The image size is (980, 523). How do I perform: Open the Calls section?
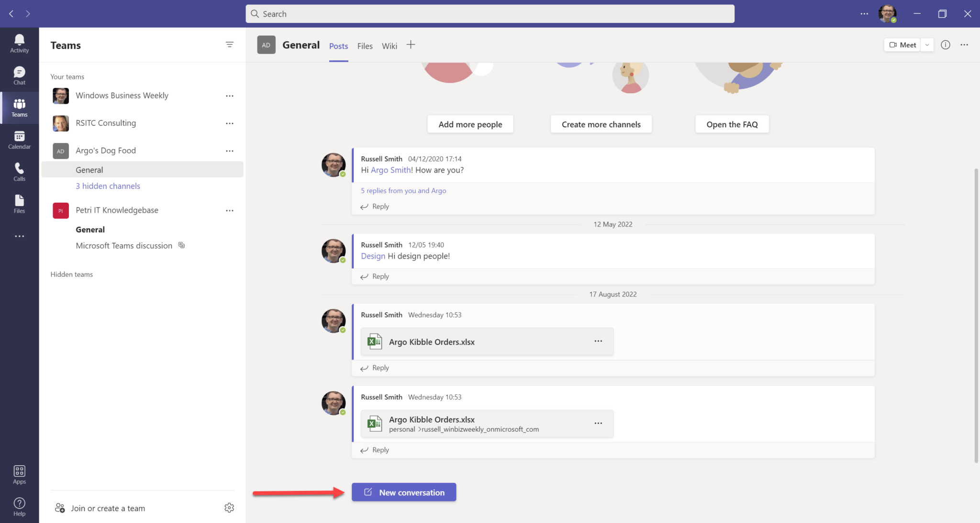click(19, 171)
